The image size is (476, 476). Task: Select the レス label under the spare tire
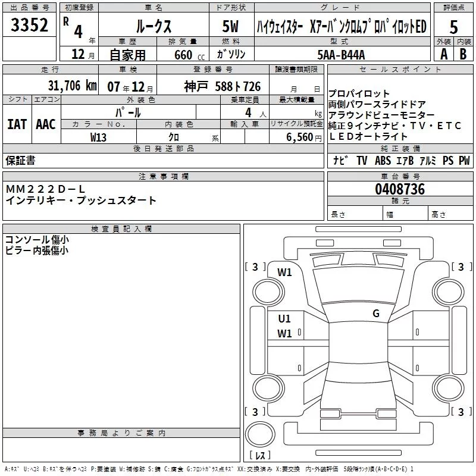coord(260,455)
